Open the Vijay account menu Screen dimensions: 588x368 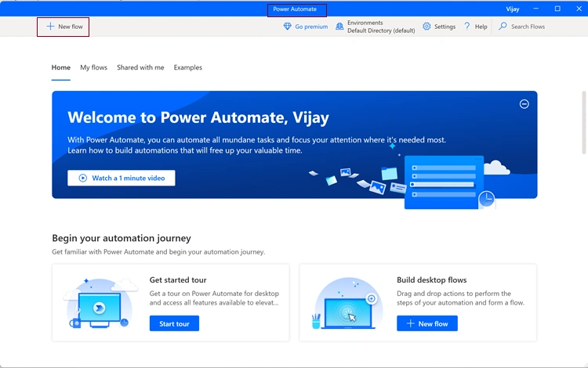point(513,9)
